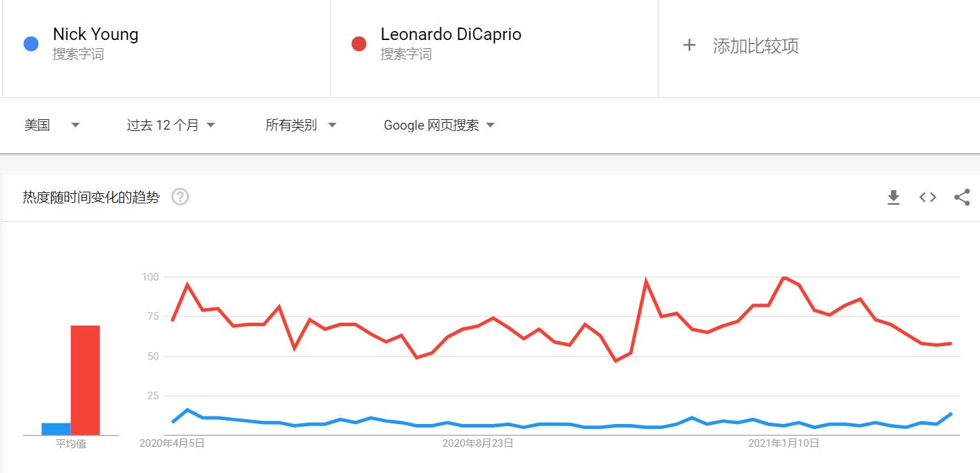Click the Nick Young search term
Viewport: 980px width, 473px height.
coord(95,34)
